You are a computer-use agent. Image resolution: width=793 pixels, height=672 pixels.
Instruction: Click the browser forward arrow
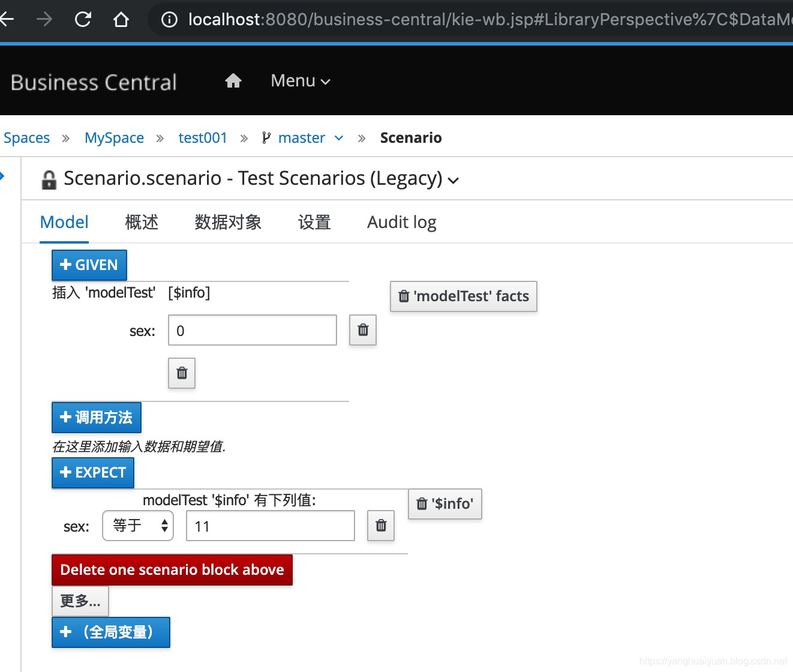44,20
